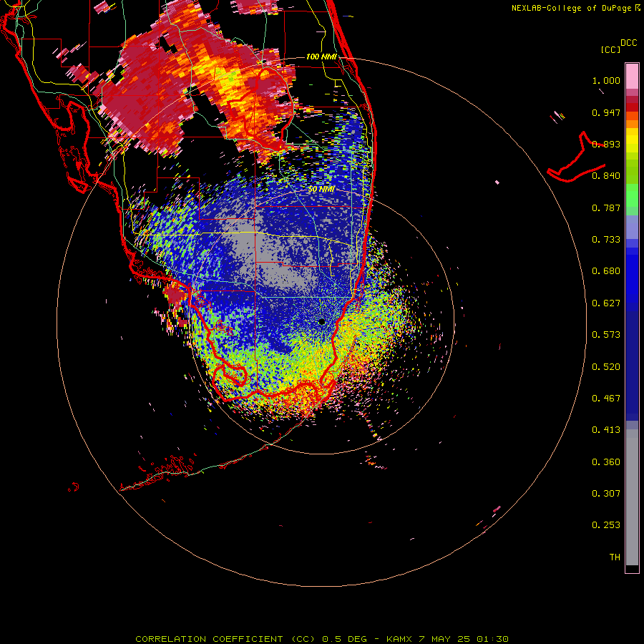Click the black radar site dot
This screenshot has width=644, height=644.
[x=321, y=321]
